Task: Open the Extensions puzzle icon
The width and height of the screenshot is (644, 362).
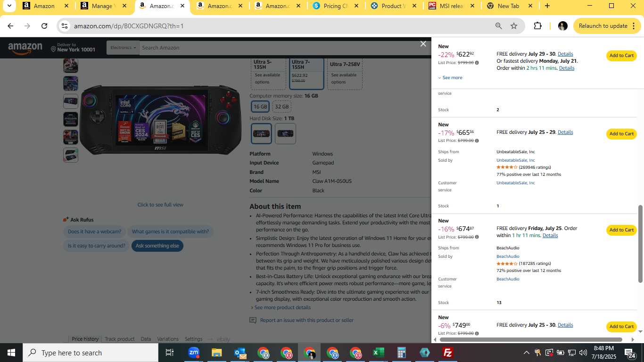Action: point(537,26)
